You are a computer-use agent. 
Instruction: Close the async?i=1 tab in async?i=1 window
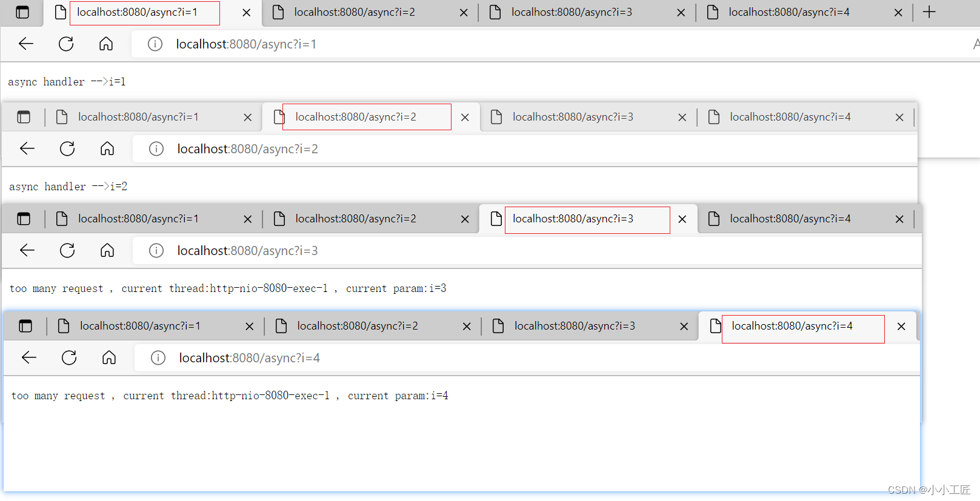click(246, 13)
